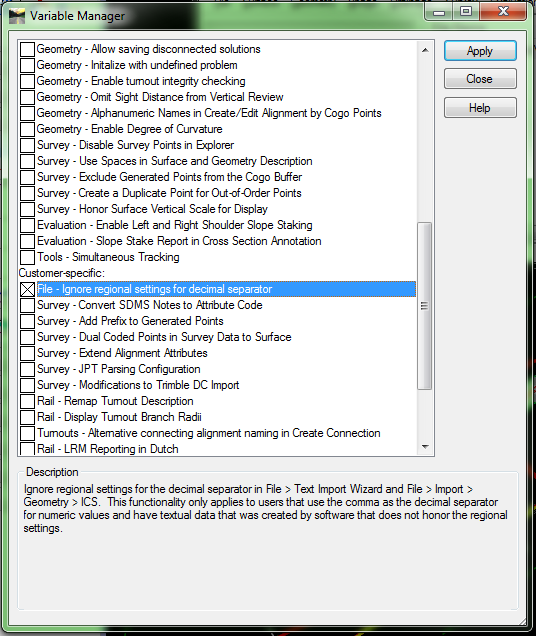Viewport: 536px width, 636px height.
Task: Click the scrollbar down arrow
Action: coord(425,447)
